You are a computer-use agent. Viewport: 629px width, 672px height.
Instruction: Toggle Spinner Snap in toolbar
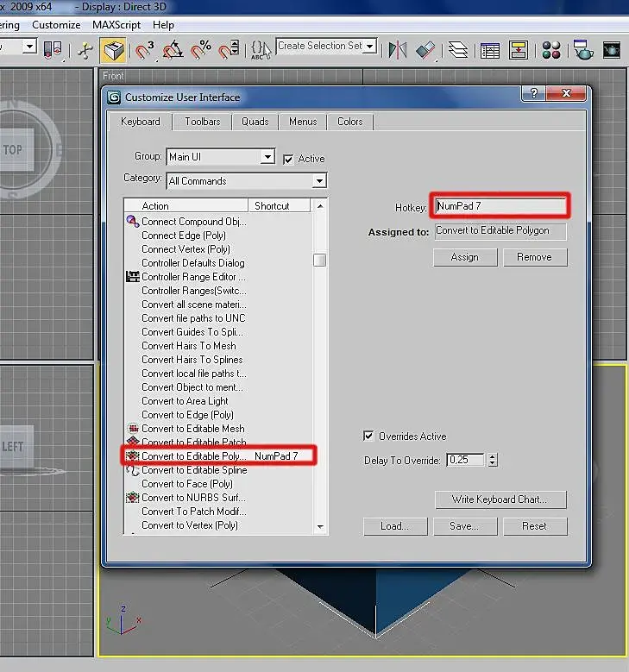[x=229, y=50]
